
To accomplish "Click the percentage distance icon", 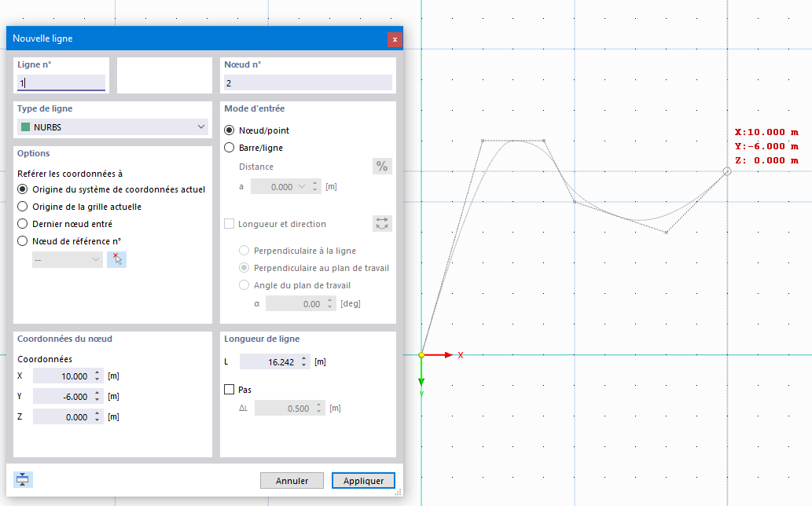I will pos(382,166).
